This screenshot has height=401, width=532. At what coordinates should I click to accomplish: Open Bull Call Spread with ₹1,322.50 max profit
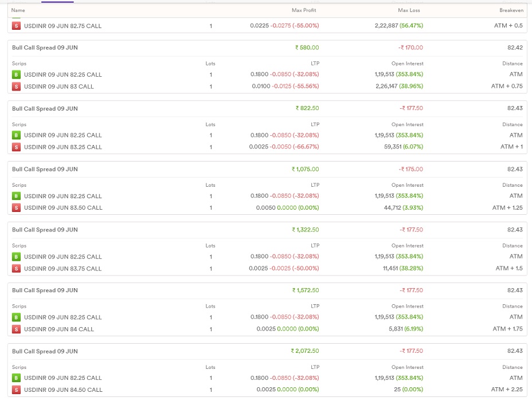pos(45,230)
